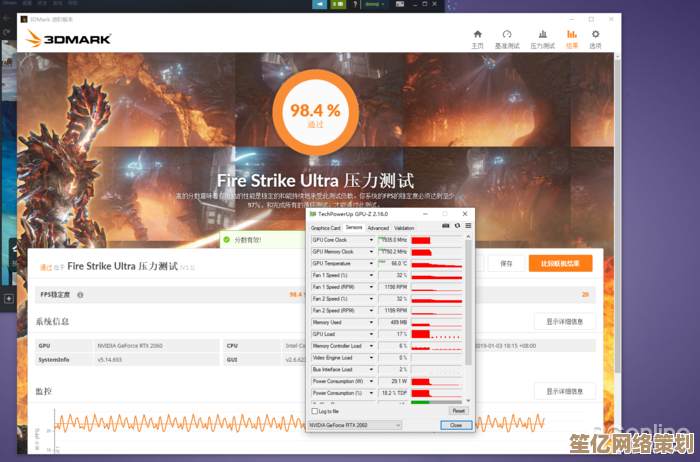The width and height of the screenshot is (700, 462).
Task: Click the NVIDIA GeForce RTX 2060 GPU cell
Action: (x=156, y=345)
